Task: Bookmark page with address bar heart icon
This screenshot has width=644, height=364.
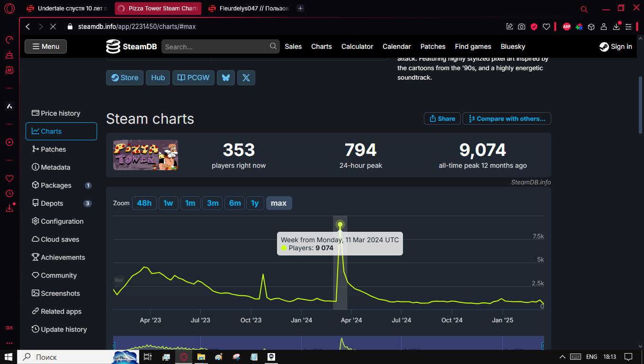Action: 546,27
